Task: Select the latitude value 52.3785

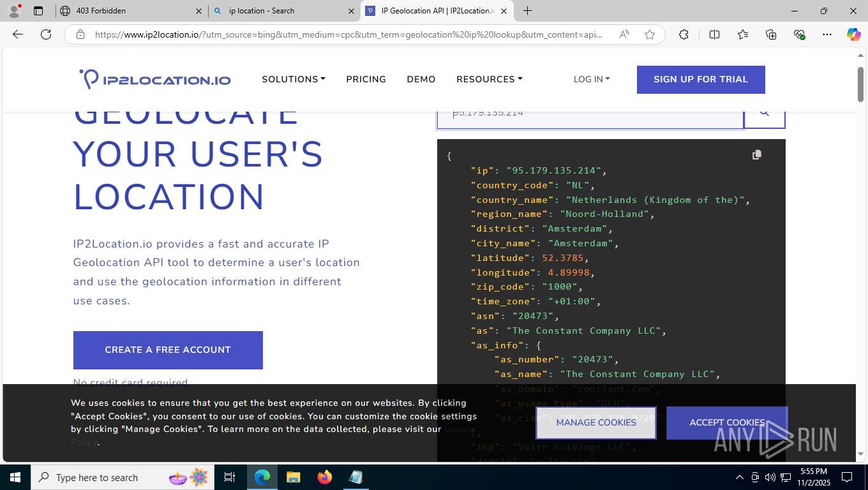Action: click(x=563, y=258)
